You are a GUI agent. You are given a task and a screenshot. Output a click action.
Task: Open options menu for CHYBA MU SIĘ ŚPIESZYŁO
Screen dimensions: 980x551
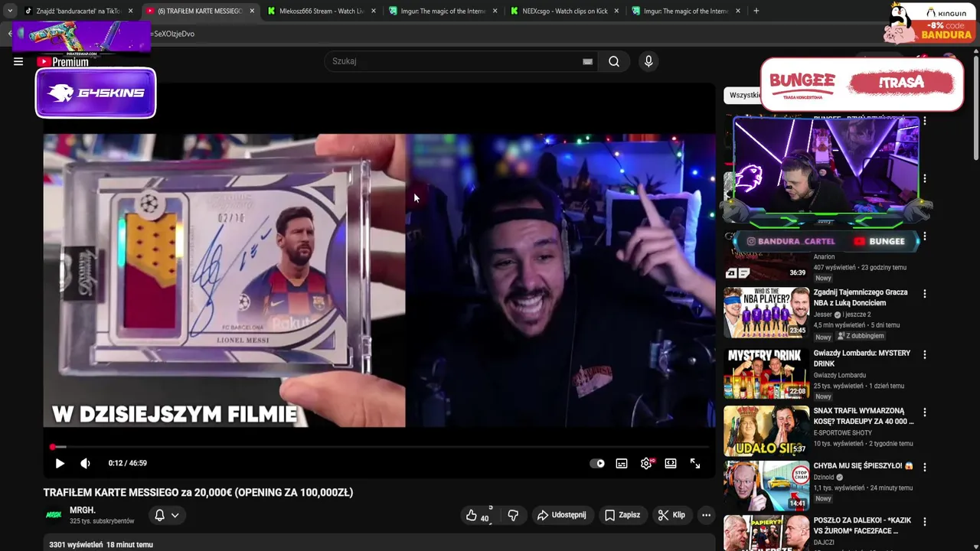[x=924, y=467]
